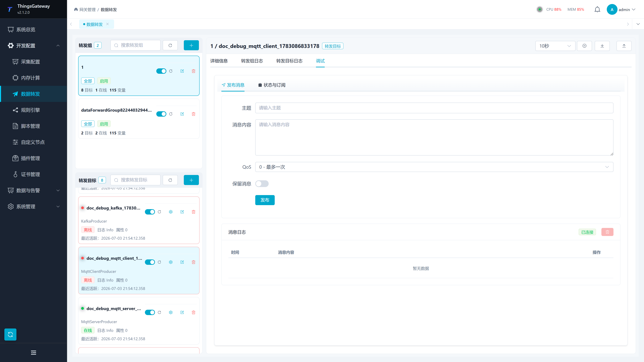Click the pause refresh icon button
Viewport: 644px width, 362px height.
point(584,46)
